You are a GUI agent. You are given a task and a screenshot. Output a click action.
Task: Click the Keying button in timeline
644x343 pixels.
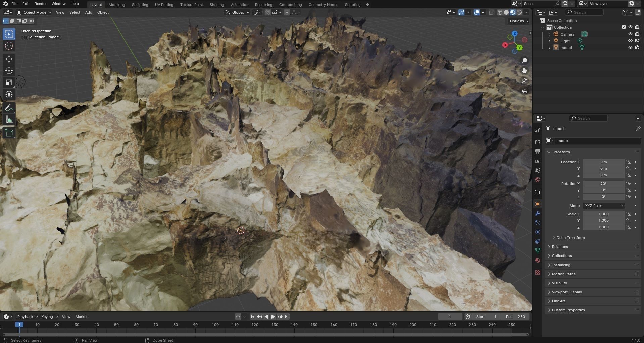(x=49, y=317)
